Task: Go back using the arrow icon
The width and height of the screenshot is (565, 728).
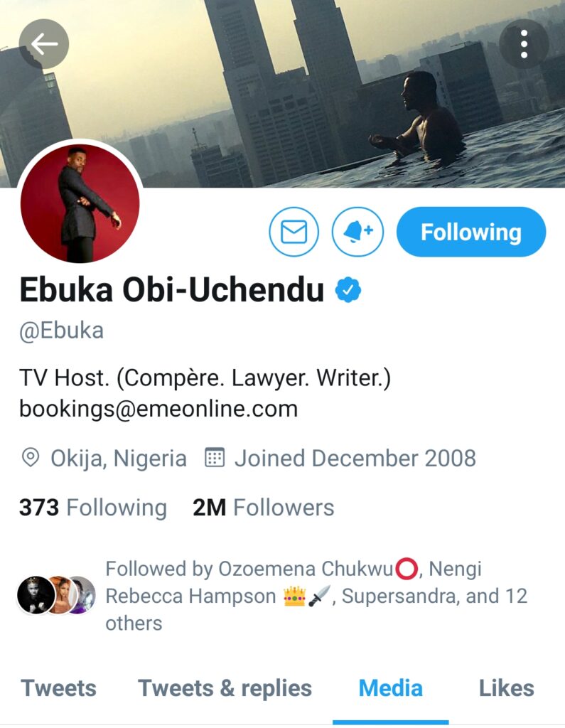Action: pyautogui.click(x=44, y=44)
